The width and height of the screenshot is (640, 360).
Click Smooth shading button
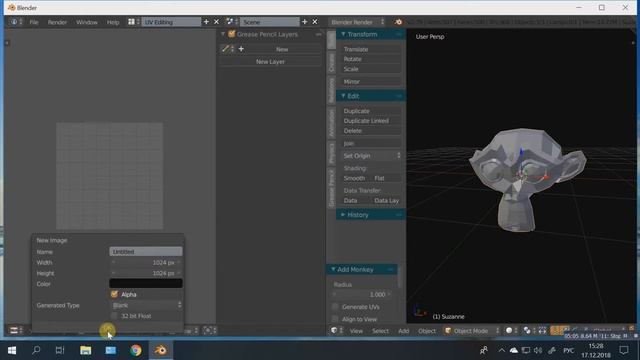click(x=356, y=178)
